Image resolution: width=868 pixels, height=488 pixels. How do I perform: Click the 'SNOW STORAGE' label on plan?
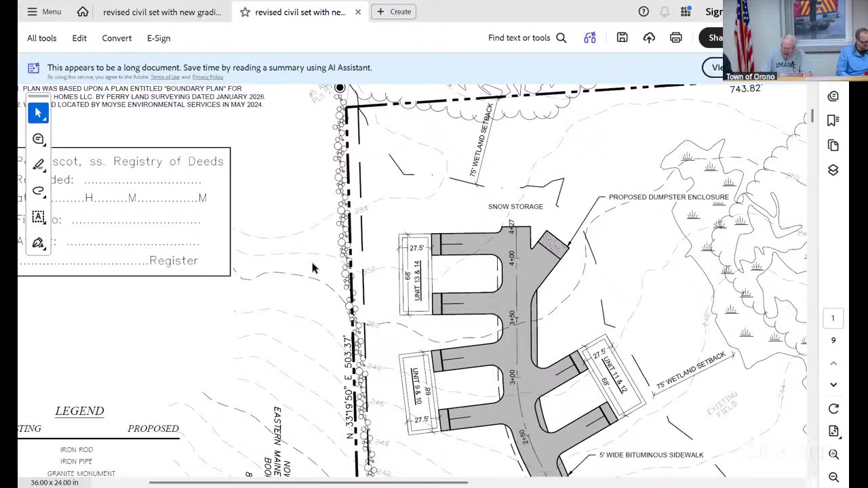[x=515, y=207]
